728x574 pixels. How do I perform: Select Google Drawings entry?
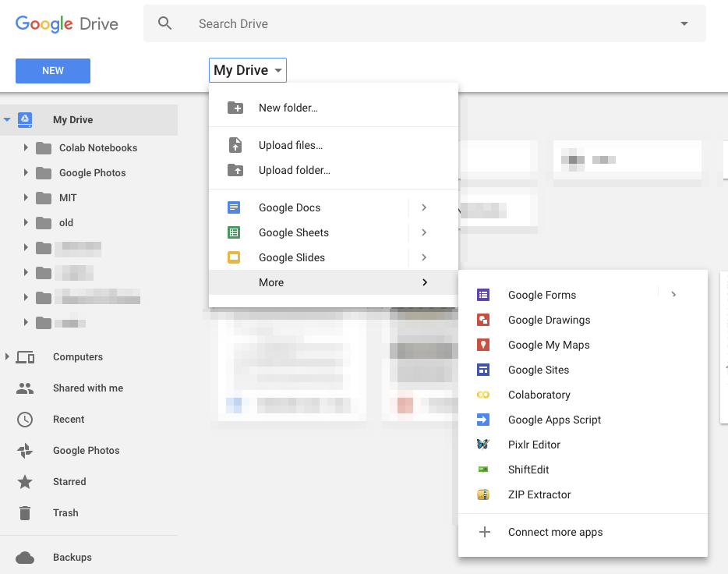583,320
